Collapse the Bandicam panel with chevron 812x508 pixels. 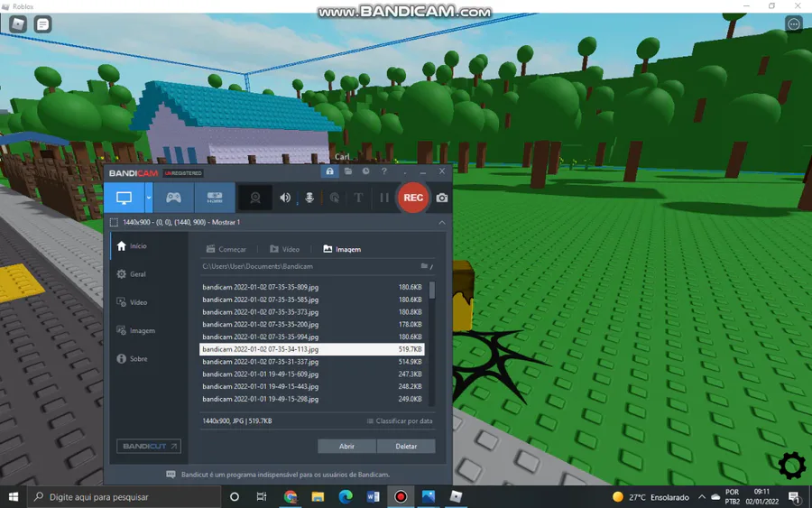pos(442,222)
